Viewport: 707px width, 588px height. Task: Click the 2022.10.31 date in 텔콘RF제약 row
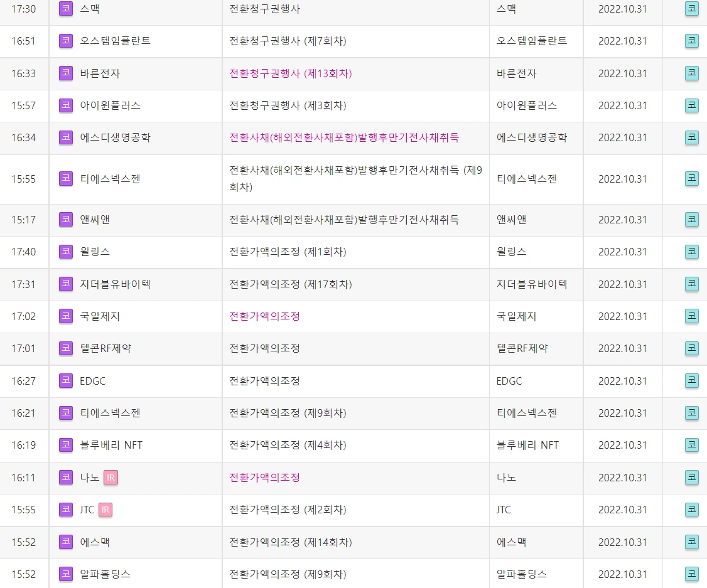622,348
